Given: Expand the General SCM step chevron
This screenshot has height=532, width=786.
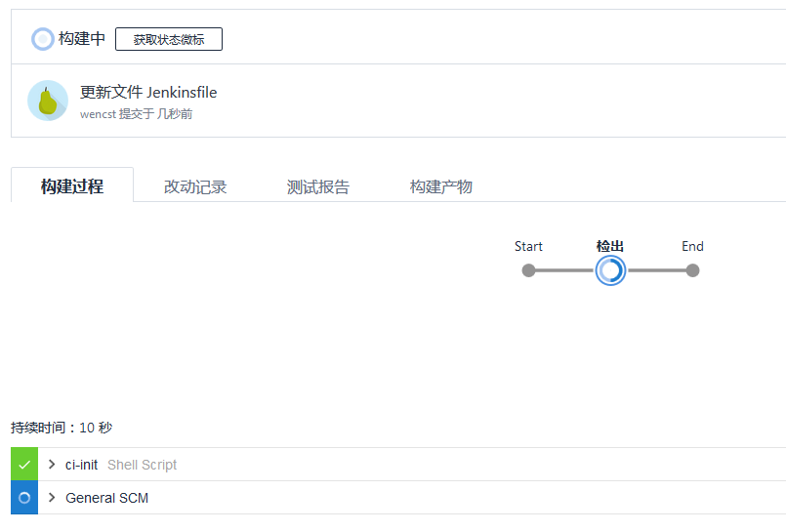Looking at the screenshot, I should click(52, 498).
